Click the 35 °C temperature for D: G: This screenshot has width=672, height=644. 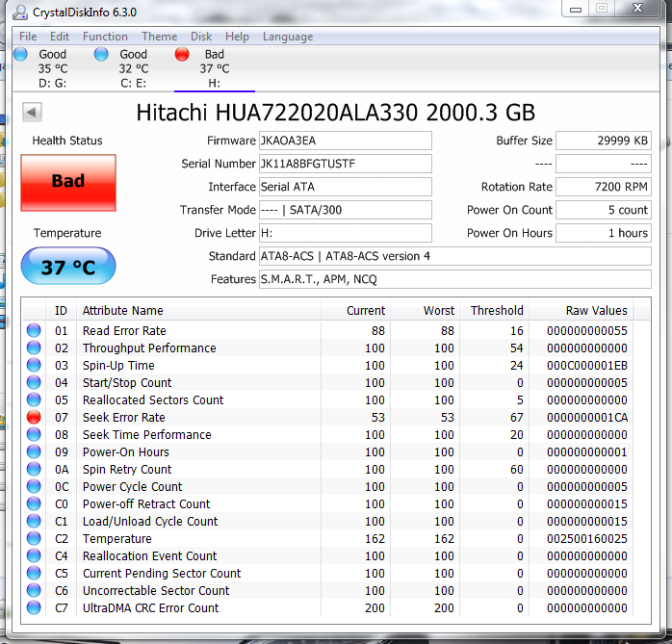tap(53, 68)
